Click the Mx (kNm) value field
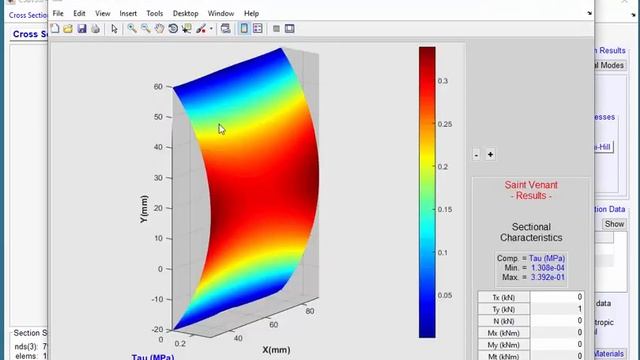640x360 pixels. (x=557, y=333)
